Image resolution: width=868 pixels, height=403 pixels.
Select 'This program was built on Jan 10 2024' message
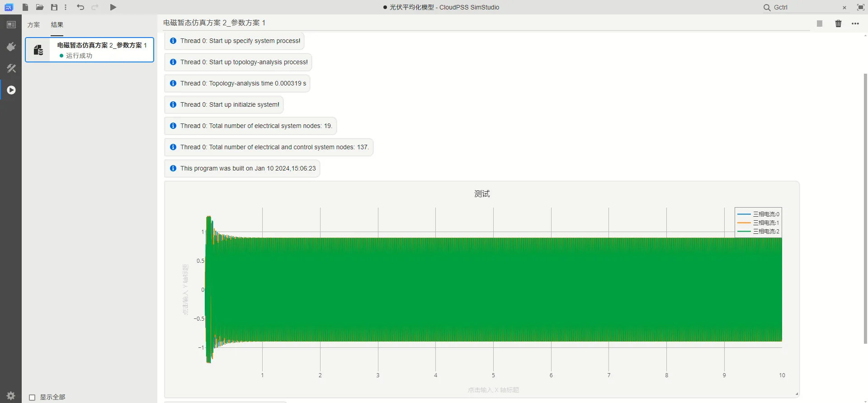click(x=242, y=168)
